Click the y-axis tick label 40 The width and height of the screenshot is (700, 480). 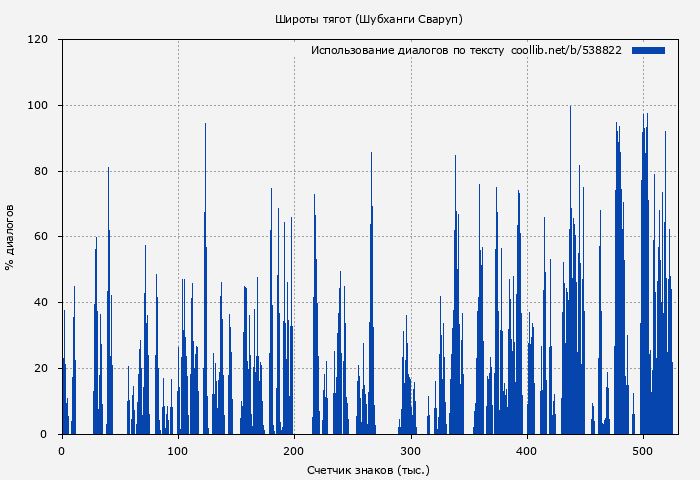click(41, 303)
